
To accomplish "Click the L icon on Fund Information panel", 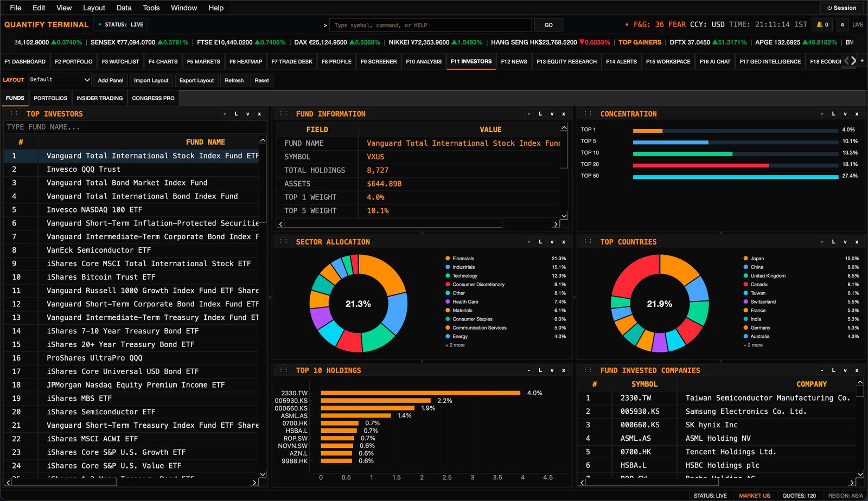I will (540, 114).
